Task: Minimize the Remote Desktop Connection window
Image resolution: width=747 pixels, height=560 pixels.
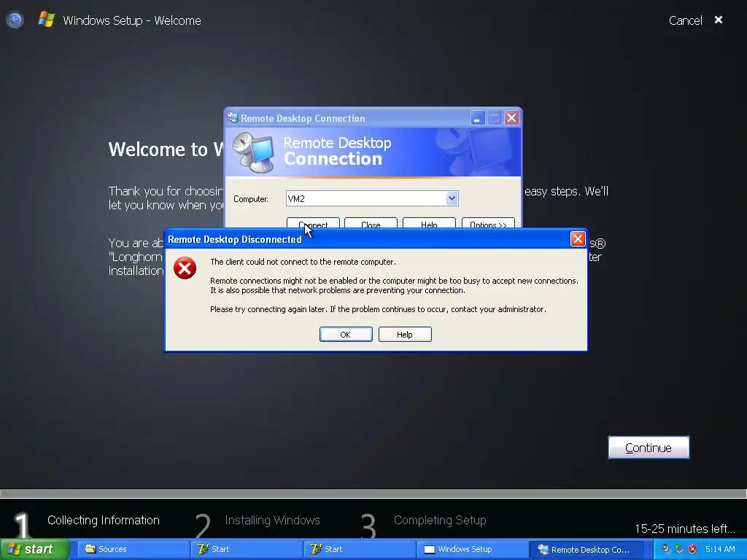Action: pyautogui.click(x=478, y=117)
